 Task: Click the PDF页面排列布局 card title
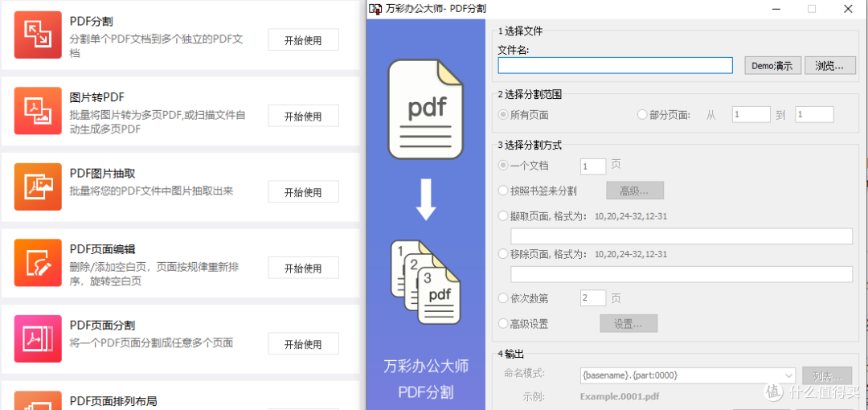coord(113,401)
